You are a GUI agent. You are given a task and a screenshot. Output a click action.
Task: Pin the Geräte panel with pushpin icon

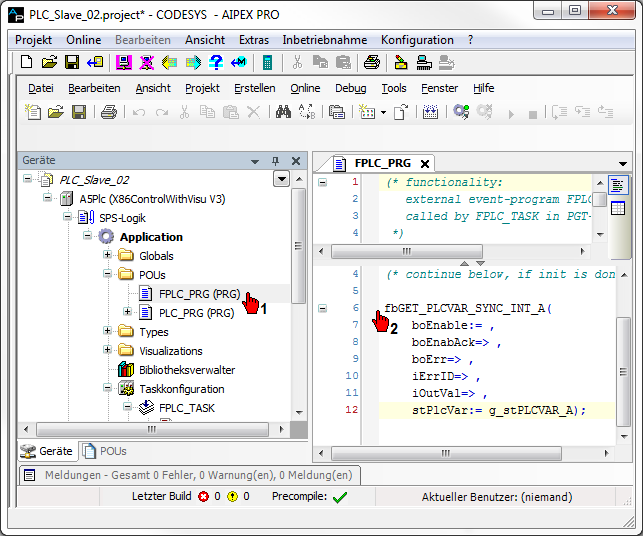coord(276,161)
